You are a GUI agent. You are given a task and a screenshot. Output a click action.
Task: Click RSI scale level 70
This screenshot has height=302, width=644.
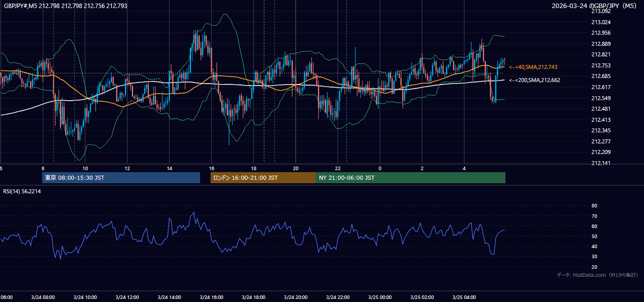tap(594, 216)
